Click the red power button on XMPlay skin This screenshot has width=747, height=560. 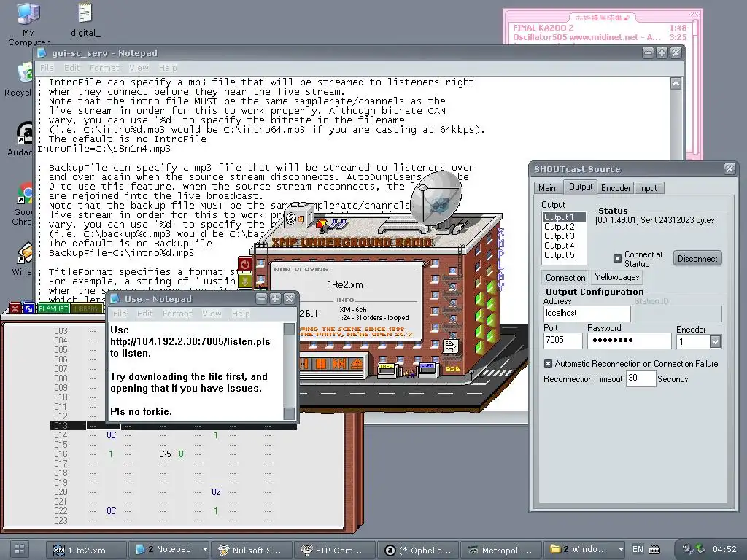coord(245,264)
